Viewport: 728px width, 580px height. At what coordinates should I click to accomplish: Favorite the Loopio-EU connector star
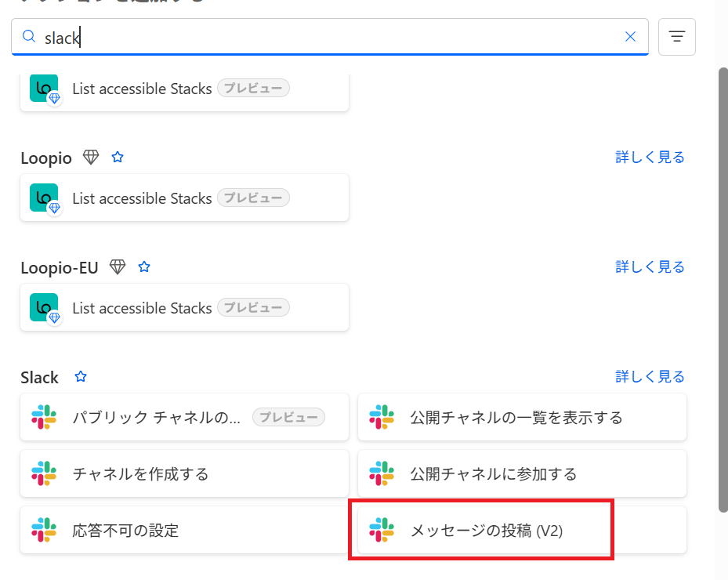point(144,267)
